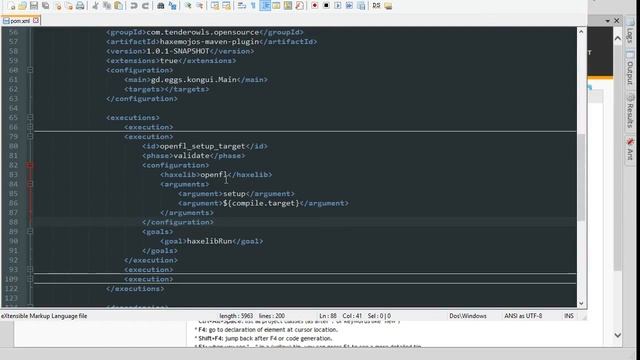Stop macro recording
The image size is (640, 360).
[x=326, y=6]
